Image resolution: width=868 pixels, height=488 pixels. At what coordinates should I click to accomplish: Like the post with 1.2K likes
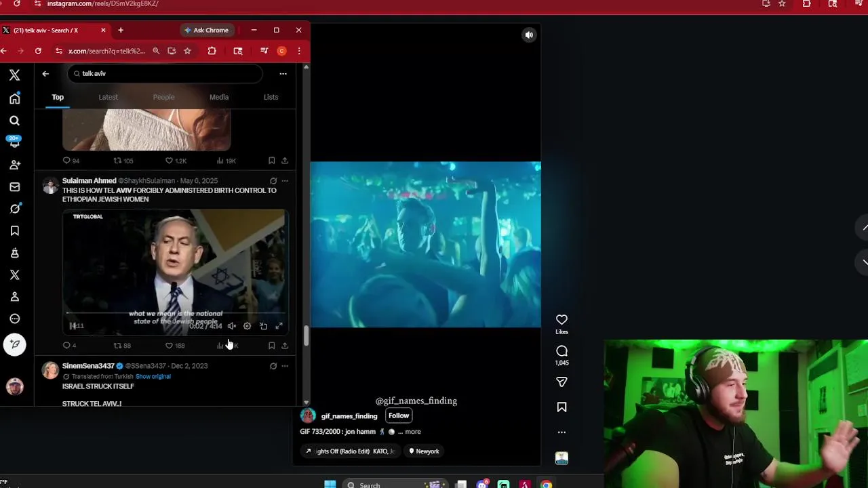[x=176, y=161]
